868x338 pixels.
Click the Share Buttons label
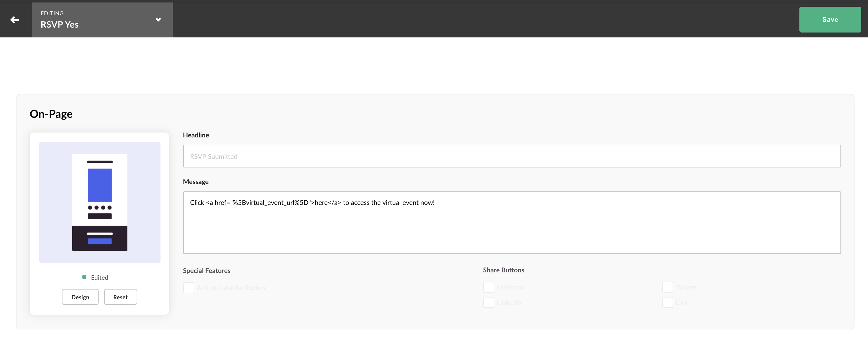click(x=504, y=270)
